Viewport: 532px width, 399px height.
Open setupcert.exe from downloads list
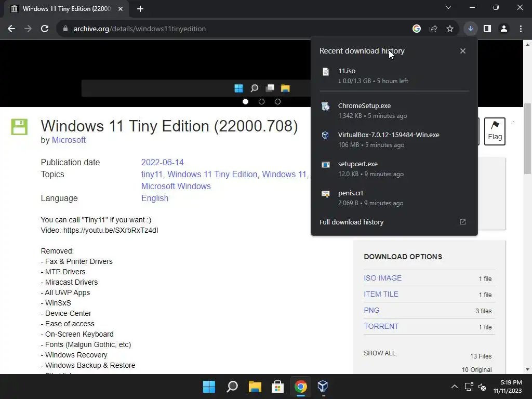[x=394, y=169]
